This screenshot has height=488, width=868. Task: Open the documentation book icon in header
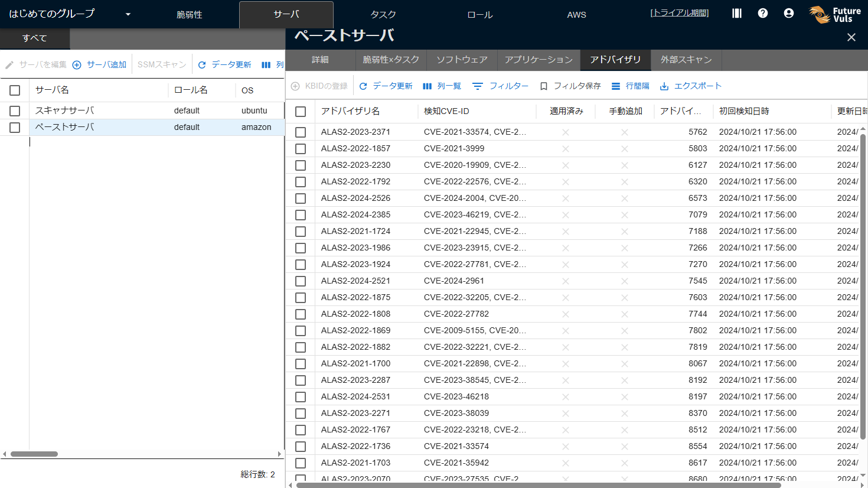coord(737,13)
